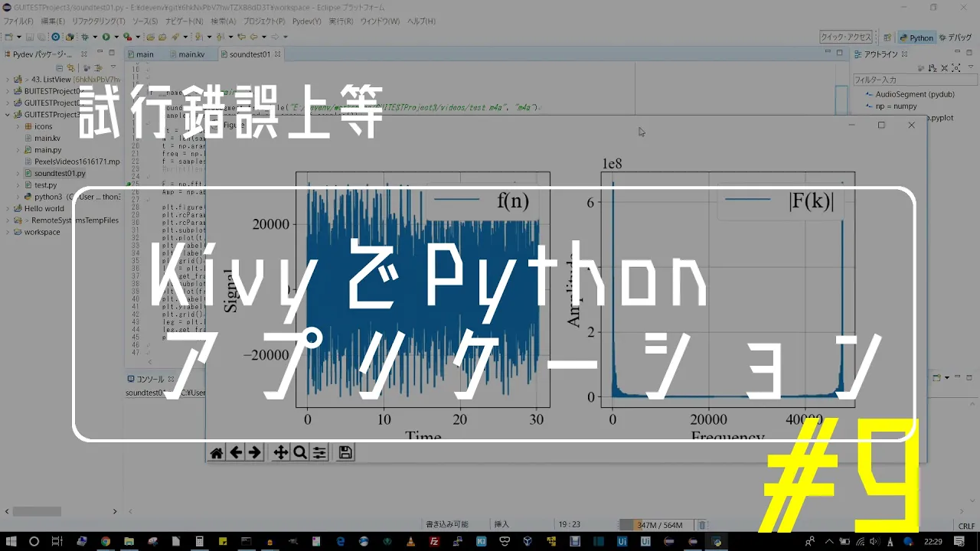Maximize the Figure window

[881, 125]
